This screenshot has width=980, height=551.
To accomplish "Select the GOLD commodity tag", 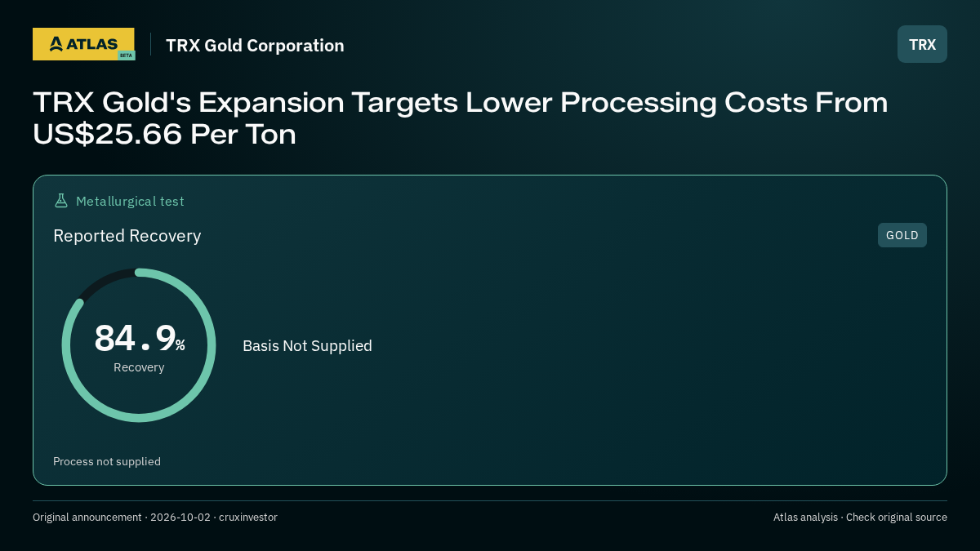I will (902, 235).
